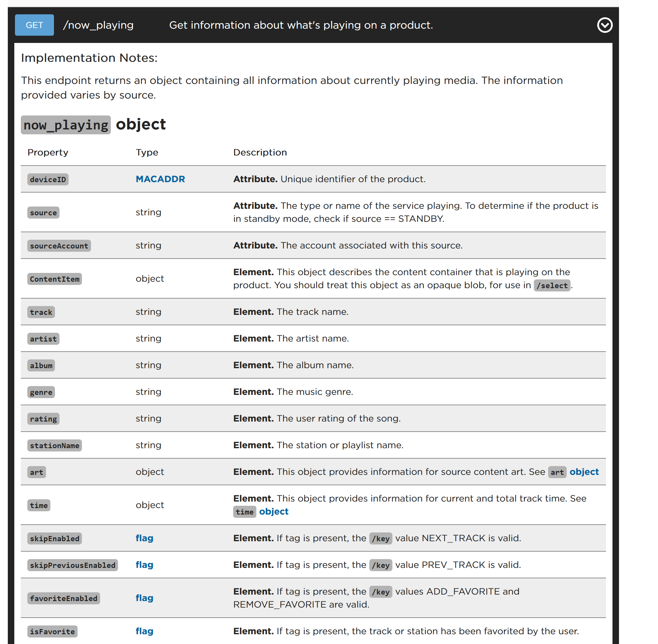The width and height of the screenshot is (658, 644).
Task: Click the now_playing object heading tag
Action: coord(66,125)
